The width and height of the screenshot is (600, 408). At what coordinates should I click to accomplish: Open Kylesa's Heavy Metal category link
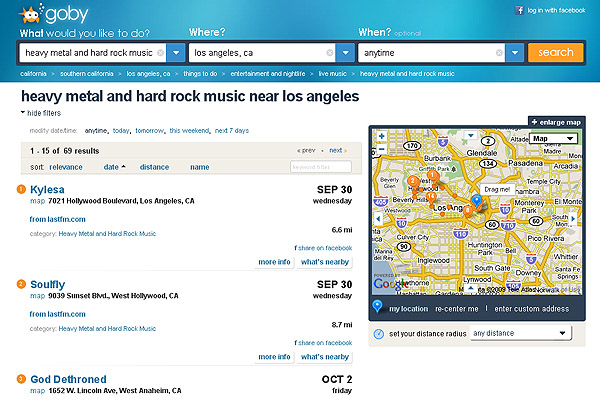tap(107, 233)
